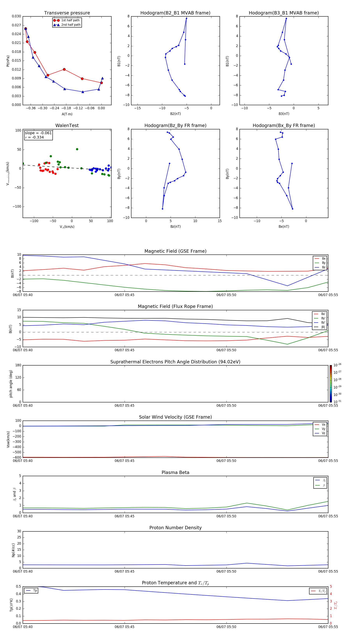Click the '2nd half path' legend entry
351x644 pixels.
67,25
